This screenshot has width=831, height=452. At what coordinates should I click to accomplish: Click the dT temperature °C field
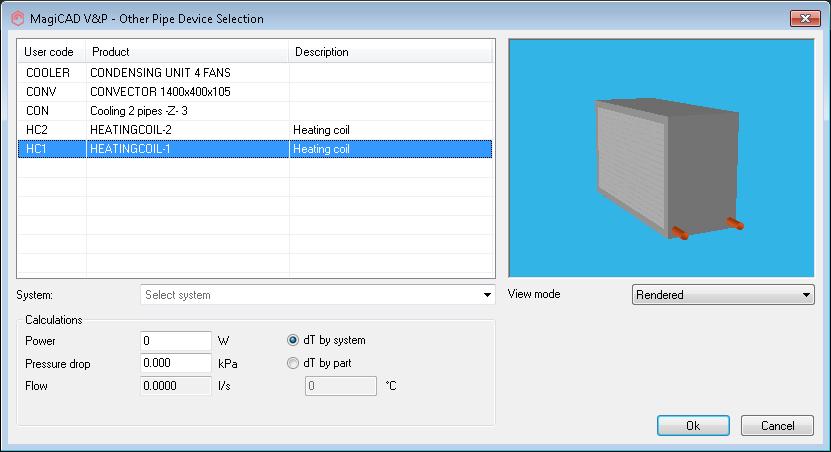tap(341, 386)
